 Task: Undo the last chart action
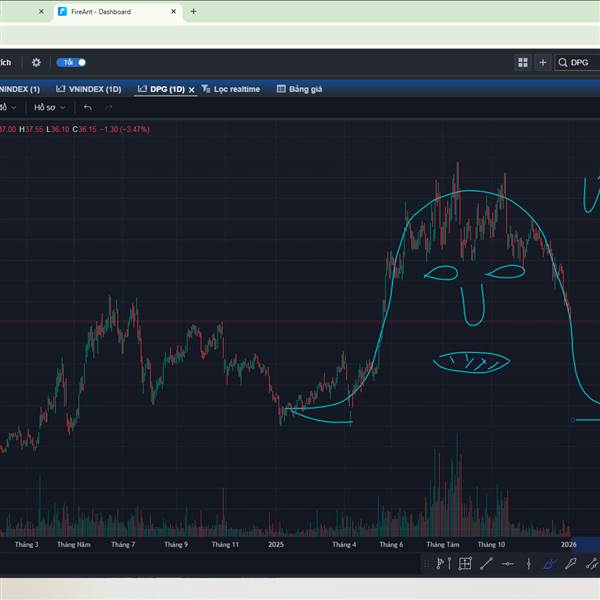tap(88, 108)
